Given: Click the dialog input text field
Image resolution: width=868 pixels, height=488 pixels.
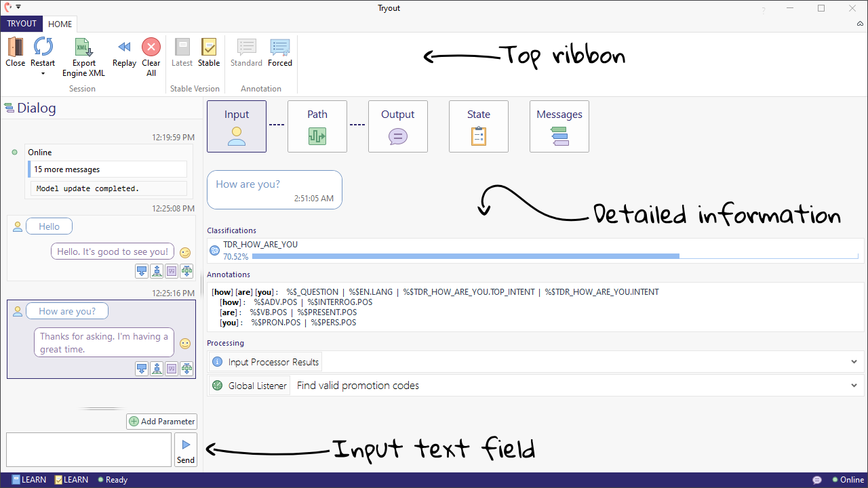Looking at the screenshot, I should (89, 450).
